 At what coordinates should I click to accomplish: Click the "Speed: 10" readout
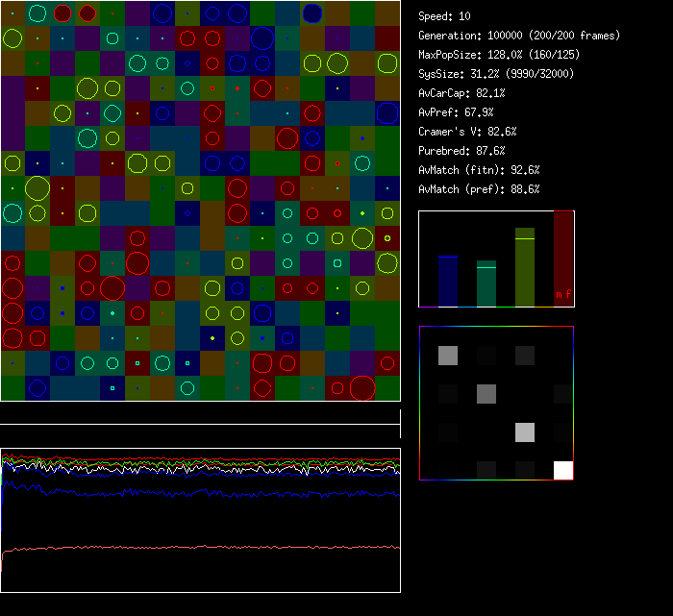pyautogui.click(x=445, y=16)
